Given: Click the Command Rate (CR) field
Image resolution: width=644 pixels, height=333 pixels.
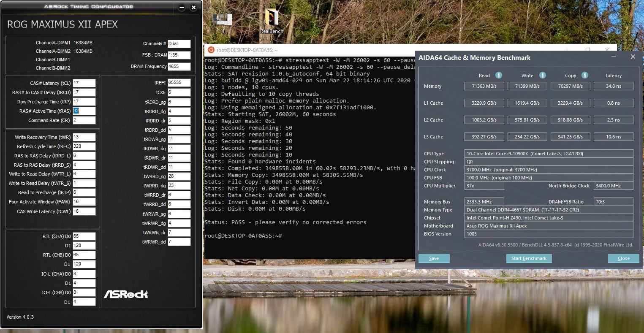Looking at the screenshot, I should pos(84,120).
